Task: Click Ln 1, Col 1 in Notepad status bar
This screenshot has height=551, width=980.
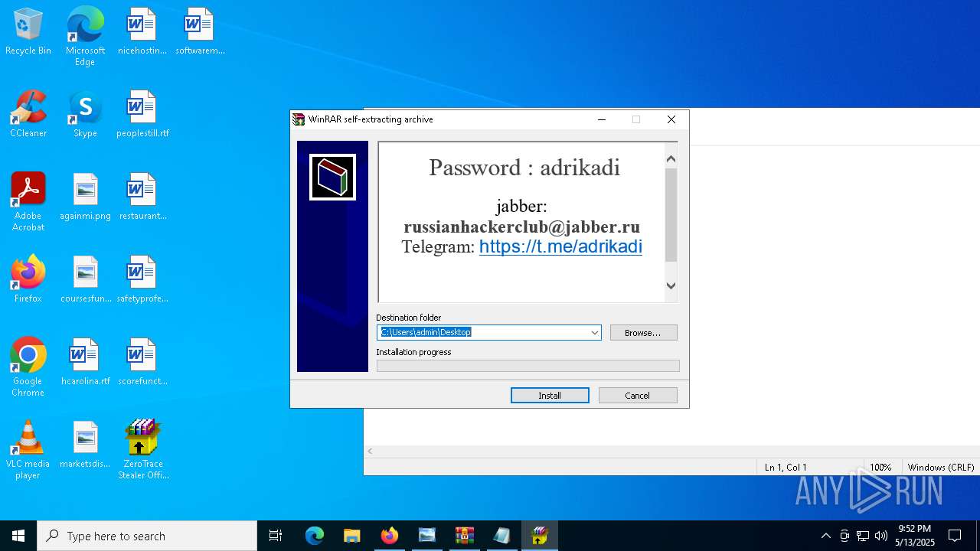Action: (x=786, y=467)
